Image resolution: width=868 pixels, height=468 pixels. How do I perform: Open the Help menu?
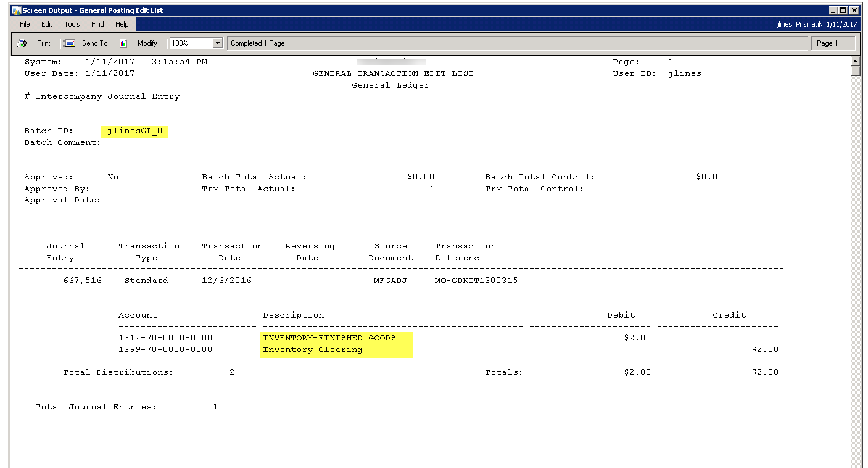pyautogui.click(x=122, y=24)
